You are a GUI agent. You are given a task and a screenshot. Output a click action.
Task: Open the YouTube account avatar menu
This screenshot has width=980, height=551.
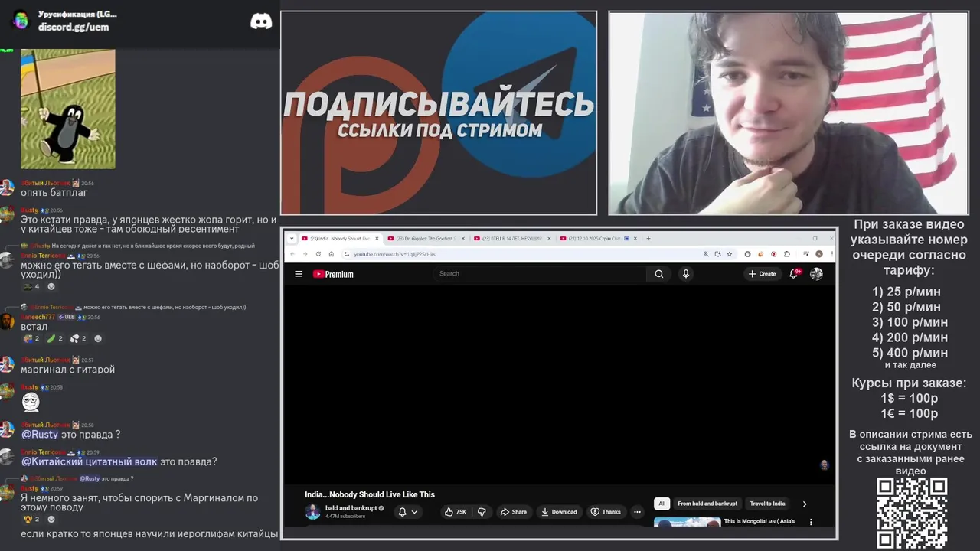[x=816, y=274]
